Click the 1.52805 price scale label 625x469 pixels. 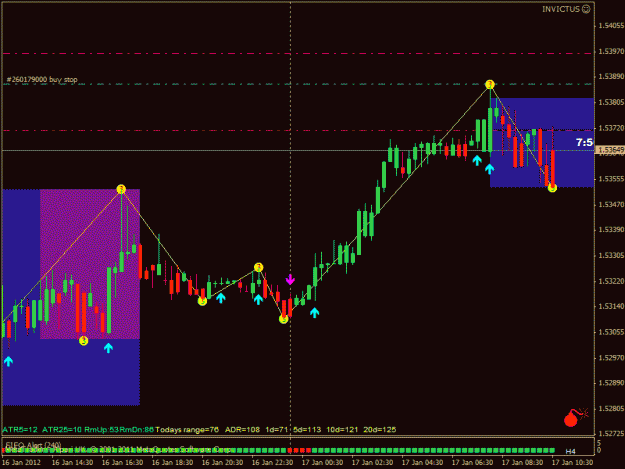point(611,408)
